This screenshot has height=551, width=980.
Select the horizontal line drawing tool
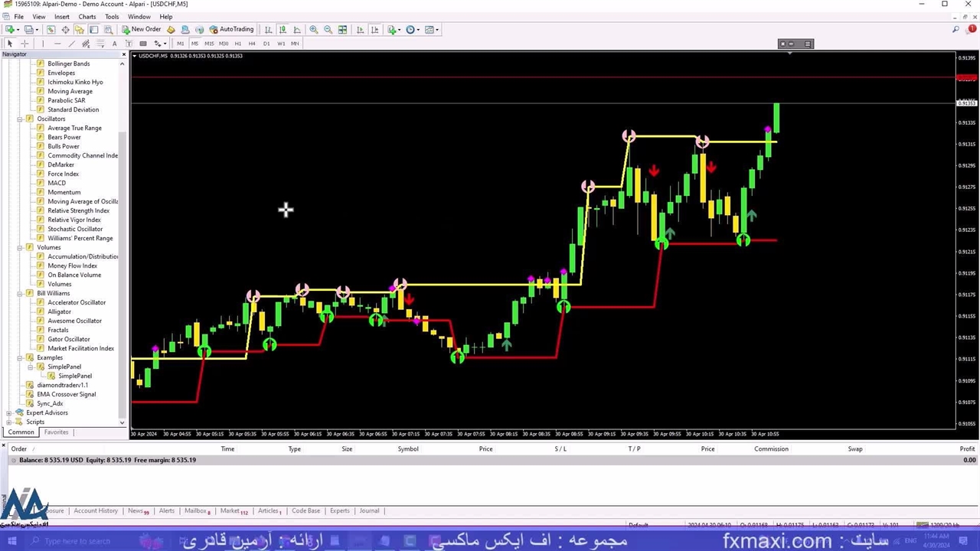click(57, 44)
